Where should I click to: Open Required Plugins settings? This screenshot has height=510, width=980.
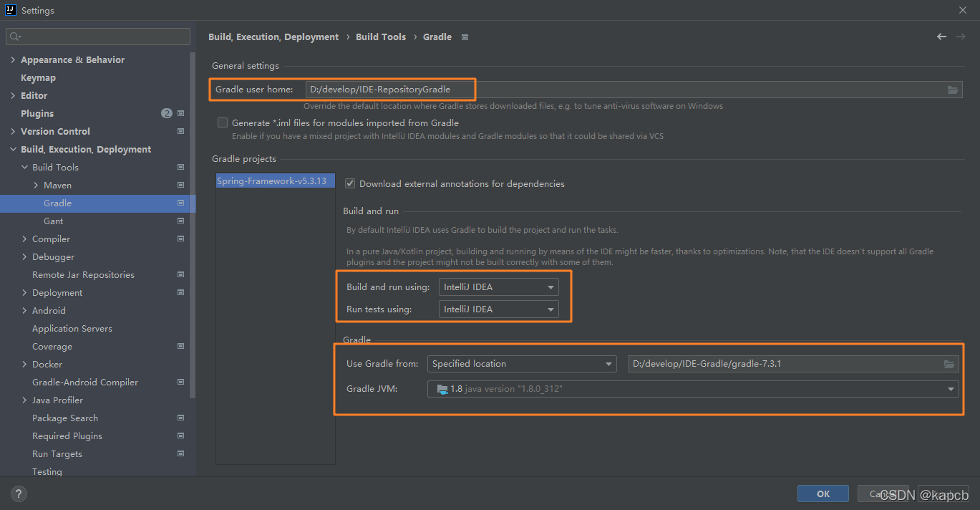(x=67, y=436)
